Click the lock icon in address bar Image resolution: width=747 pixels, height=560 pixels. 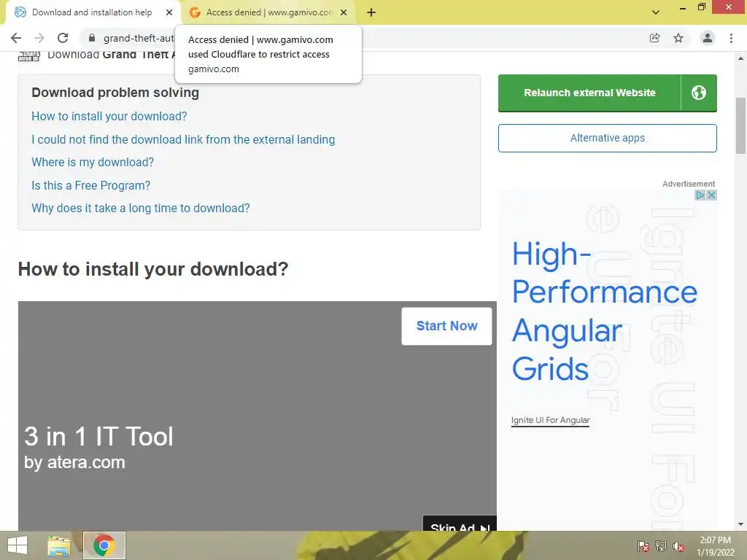coord(92,38)
